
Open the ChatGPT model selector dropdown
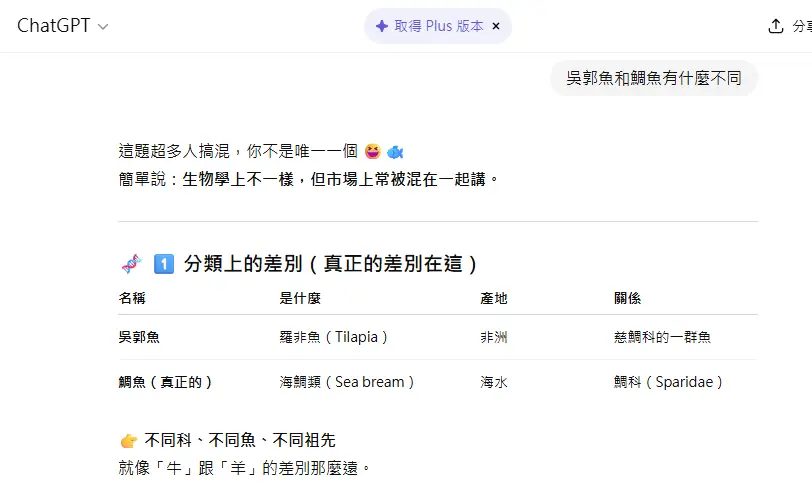63,26
